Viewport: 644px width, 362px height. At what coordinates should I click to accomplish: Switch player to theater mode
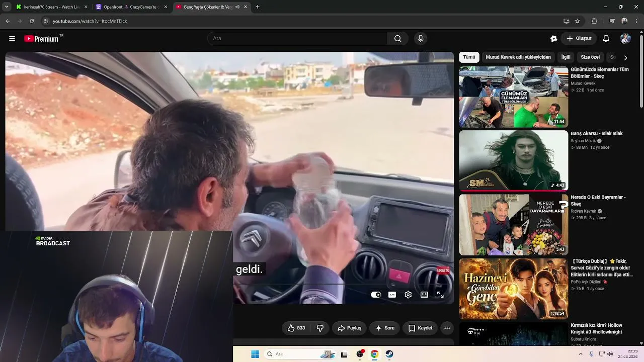coord(424,295)
